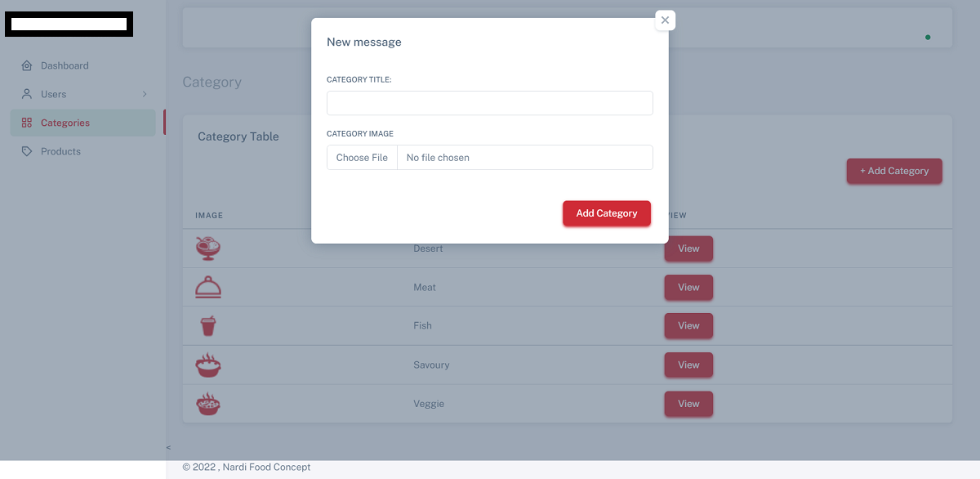Click the Veggie category bowl icon
Screen dimensions: 980x479
tap(208, 404)
